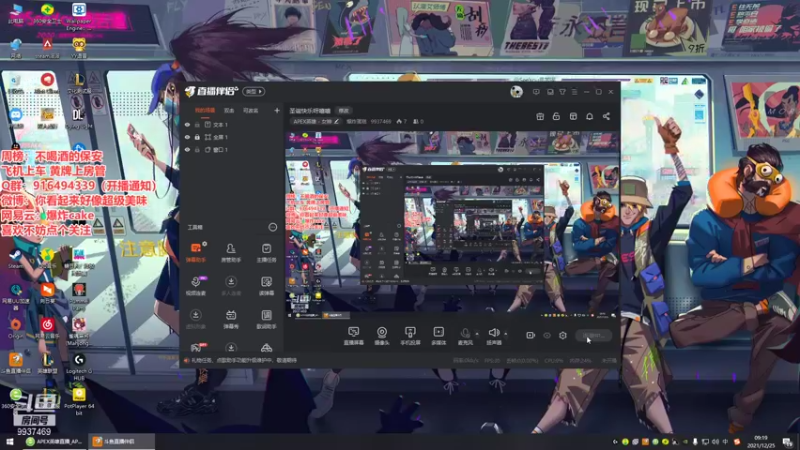Open the 虚拟形象 download tool
This screenshot has height=450, width=800.
pos(196,319)
